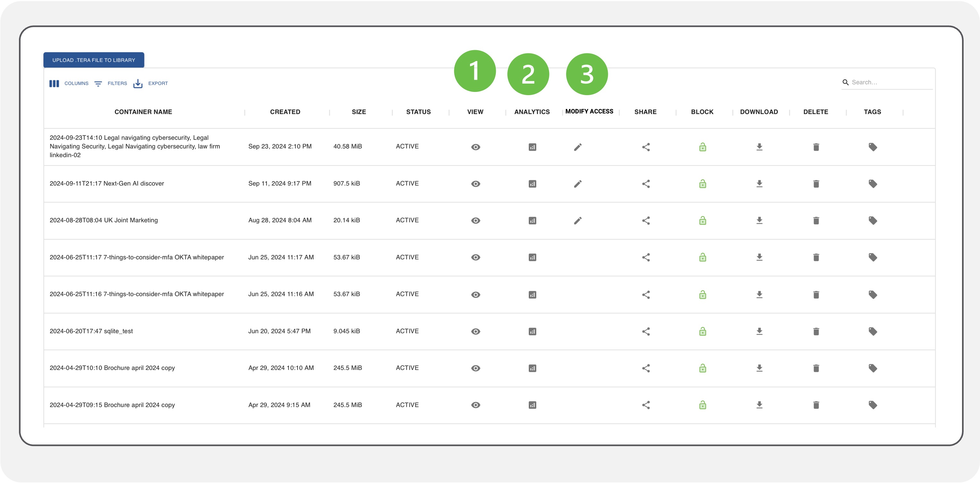The image size is (980, 483).
Task: Open analytics for Legal navigating cybersecurity
Action: [532, 147]
